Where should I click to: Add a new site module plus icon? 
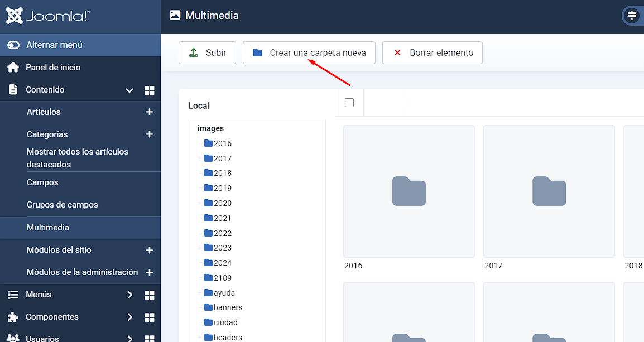(149, 251)
